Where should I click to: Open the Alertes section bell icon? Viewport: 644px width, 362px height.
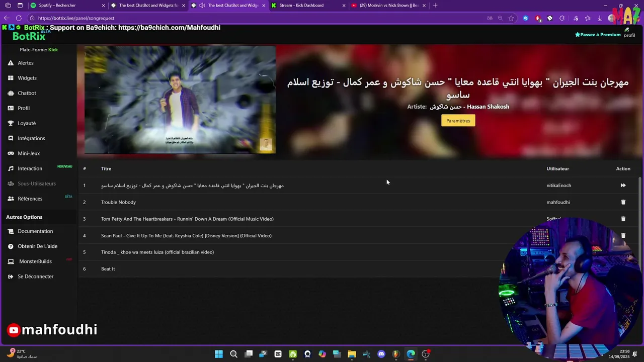coord(11,63)
